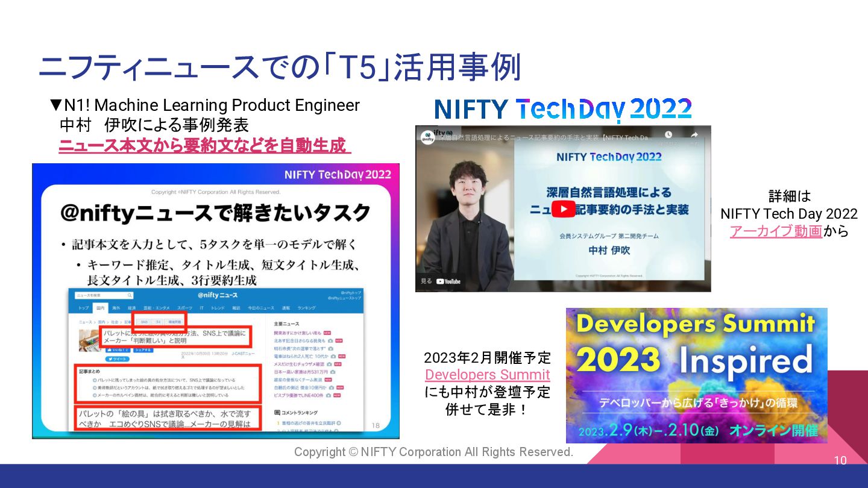Click the Facebook 'いいね!' button

click(118, 350)
